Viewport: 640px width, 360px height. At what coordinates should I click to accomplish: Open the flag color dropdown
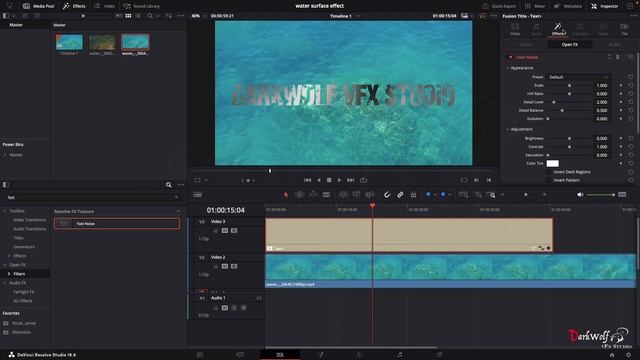435,195
